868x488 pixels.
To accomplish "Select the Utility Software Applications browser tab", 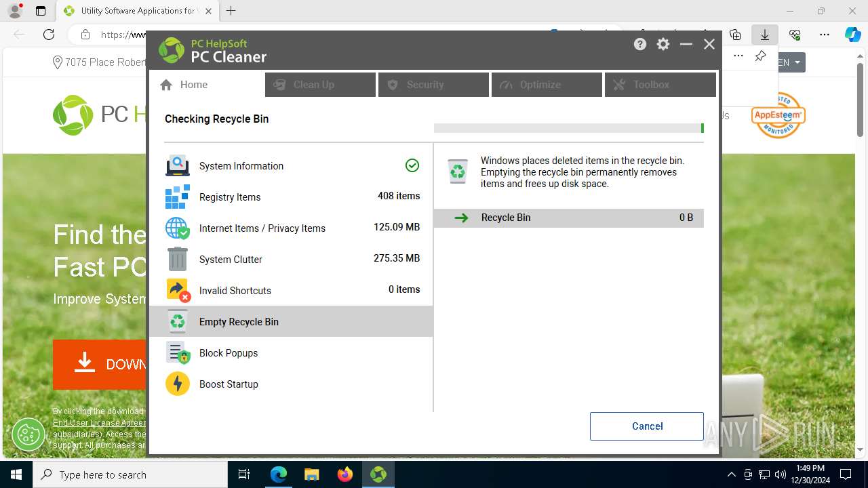I will [x=138, y=11].
